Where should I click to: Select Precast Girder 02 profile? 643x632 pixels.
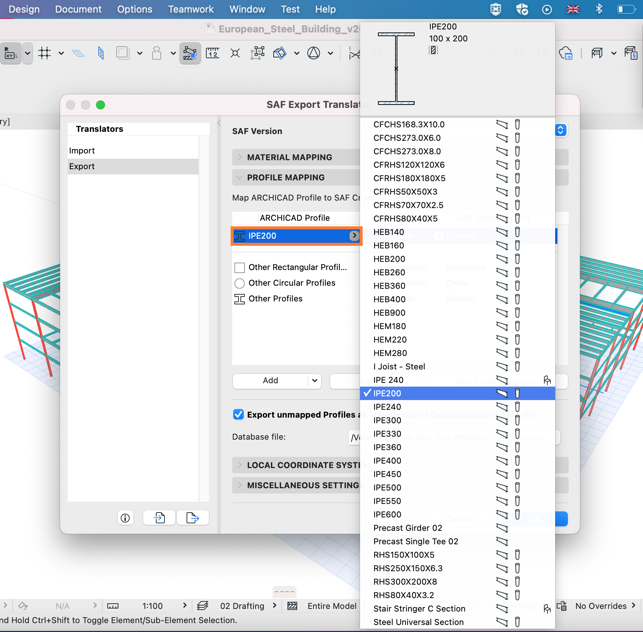point(457,528)
